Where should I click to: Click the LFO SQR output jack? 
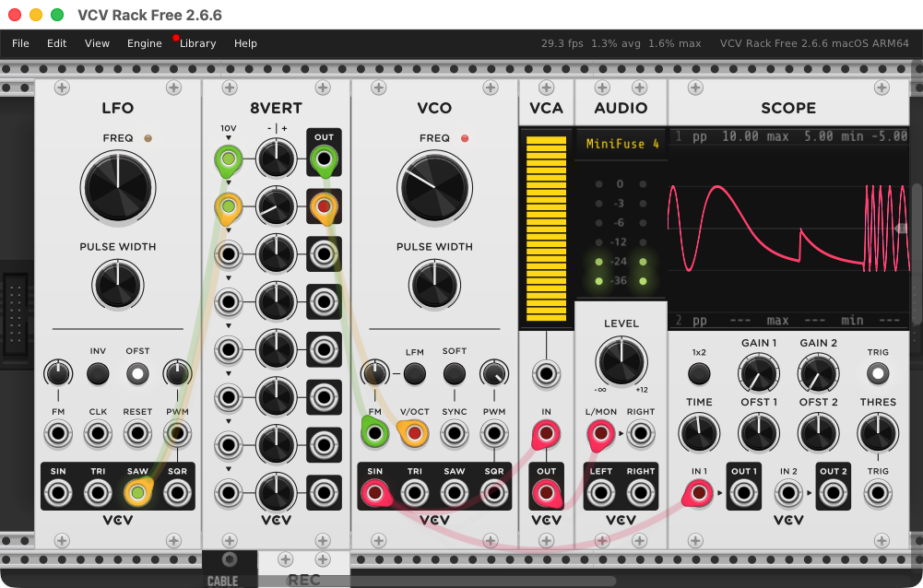point(176,493)
